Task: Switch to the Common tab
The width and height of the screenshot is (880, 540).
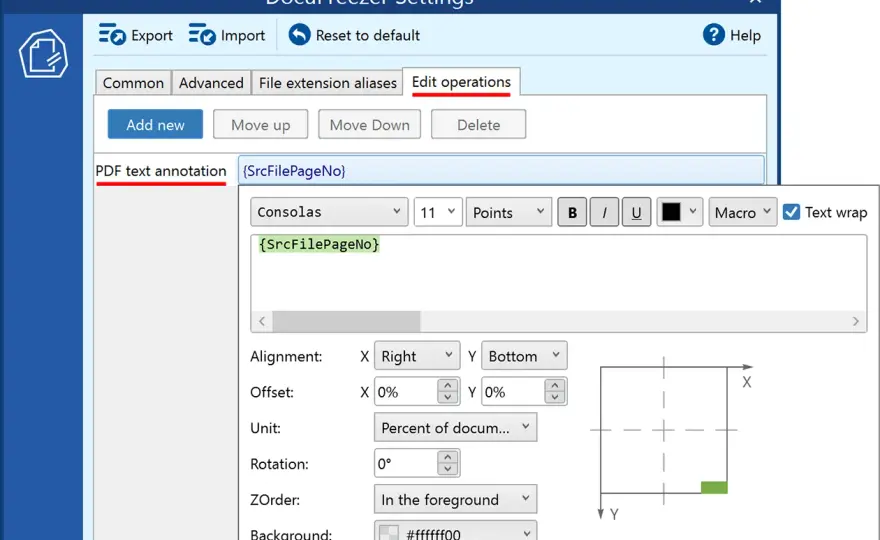Action: pos(133,83)
